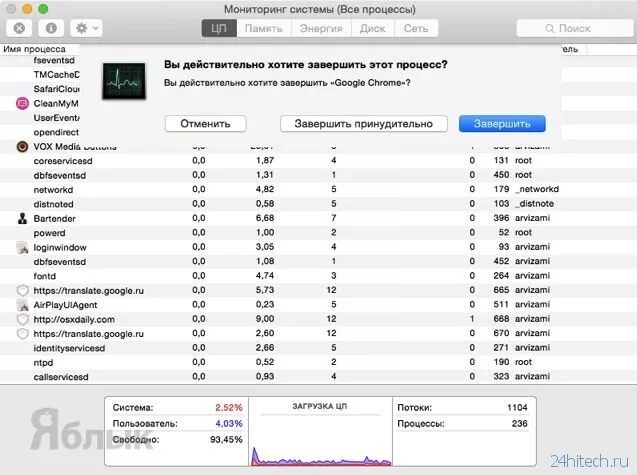The width and height of the screenshot is (637, 475).
Task: Click the _networkd user cell
Action: (x=537, y=189)
